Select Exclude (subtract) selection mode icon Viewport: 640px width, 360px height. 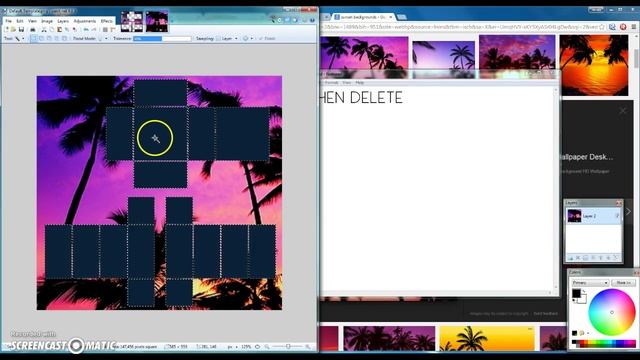49,38
